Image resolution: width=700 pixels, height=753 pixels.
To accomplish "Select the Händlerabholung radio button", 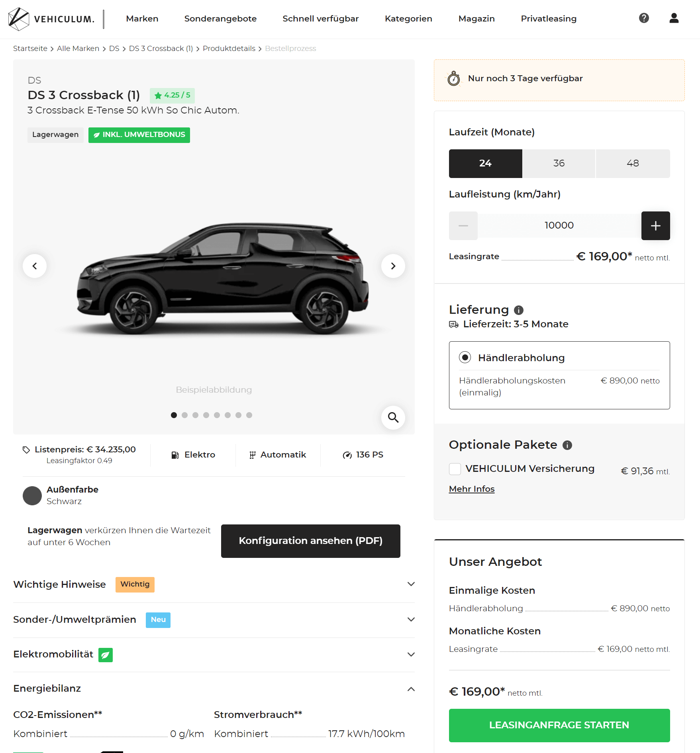I will pos(465,357).
